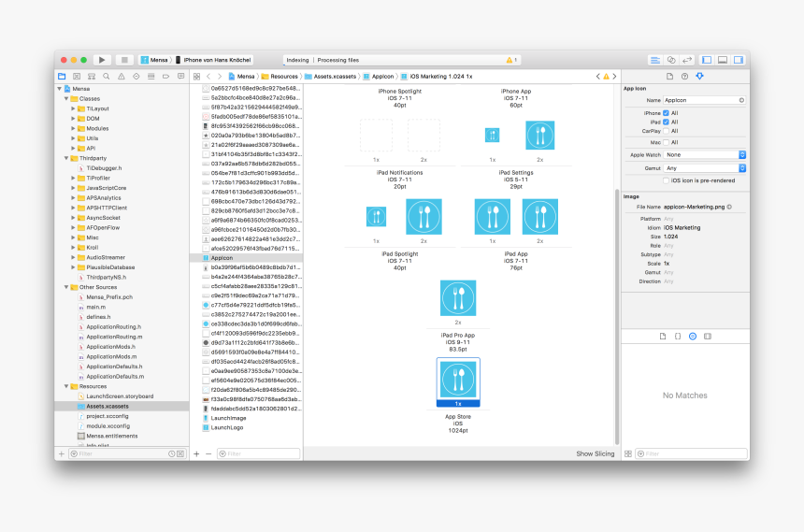The image size is (804, 532).
Task: Select the File inspector tab
Action: pyautogui.click(x=669, y=76)
